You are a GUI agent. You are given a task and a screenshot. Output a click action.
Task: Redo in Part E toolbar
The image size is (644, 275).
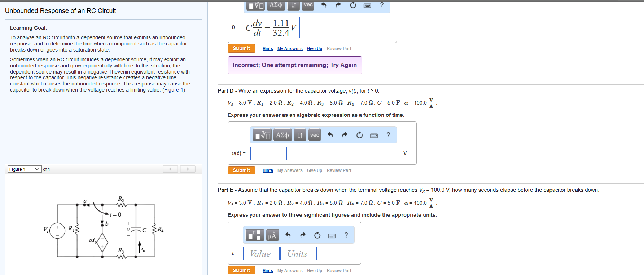[x=303, y=235]
